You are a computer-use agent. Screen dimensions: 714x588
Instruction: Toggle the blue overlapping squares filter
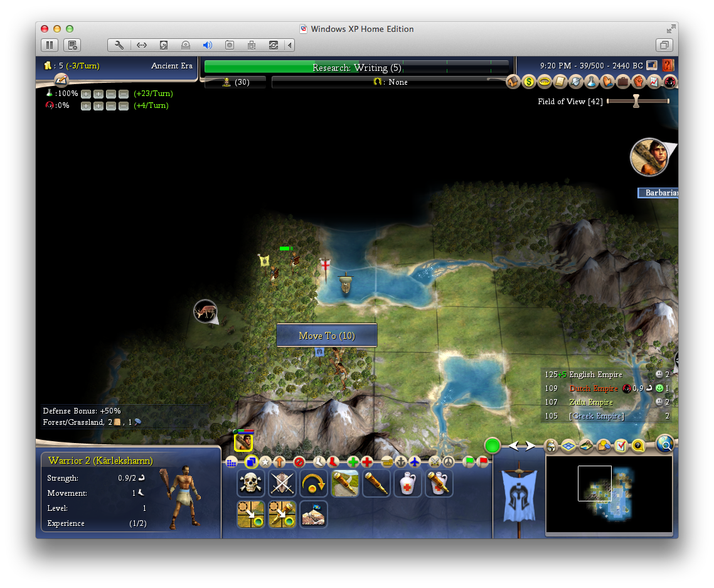click(x=250, y=462)
